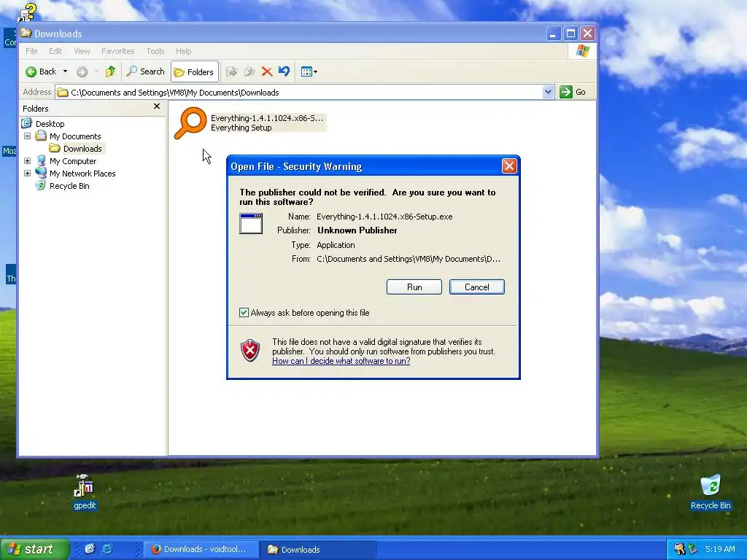Viewport: 747px width, 560px height.
Task: Click the second system tray icon
Action: (x=692, y=549)
